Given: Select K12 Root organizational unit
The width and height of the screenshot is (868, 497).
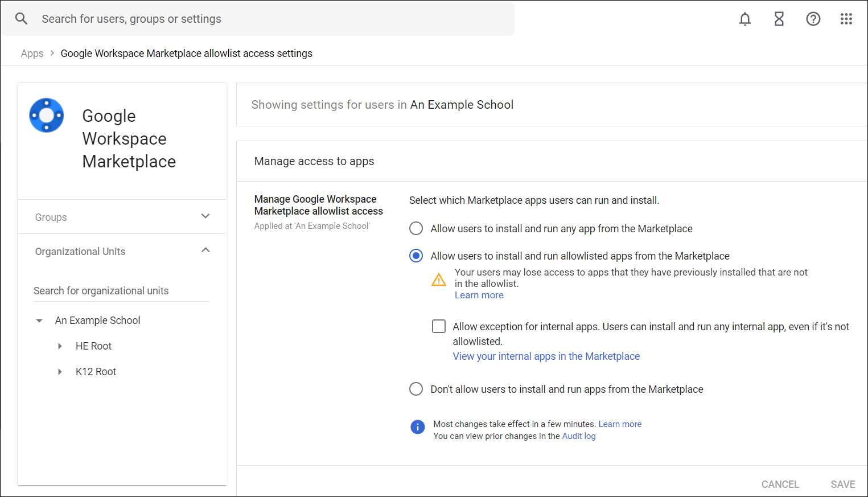Looking at the screenshot, I should [96, 372].
